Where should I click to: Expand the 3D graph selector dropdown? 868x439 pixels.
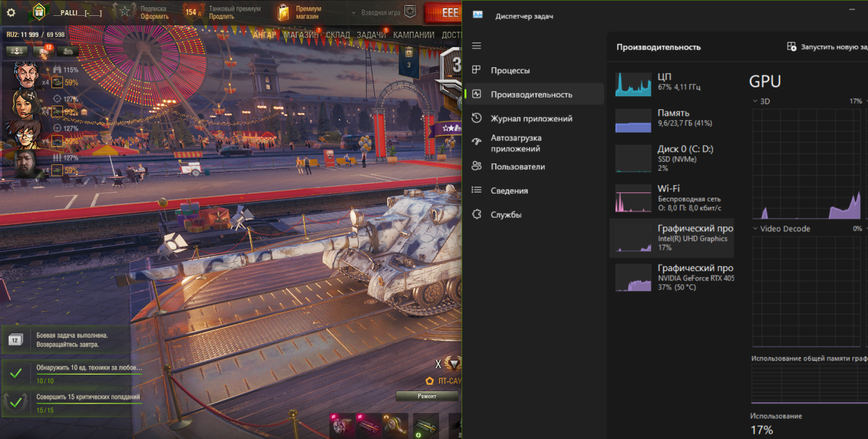point(756,101)
